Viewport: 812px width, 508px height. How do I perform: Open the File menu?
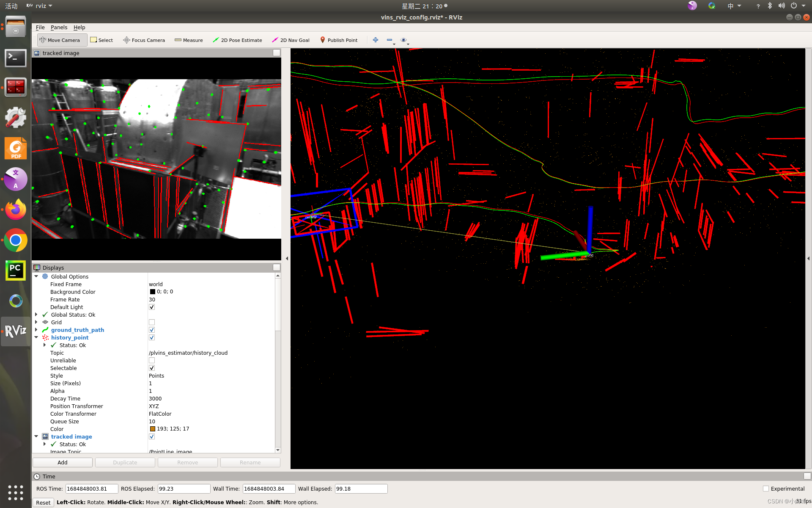(x=40, y=27)
